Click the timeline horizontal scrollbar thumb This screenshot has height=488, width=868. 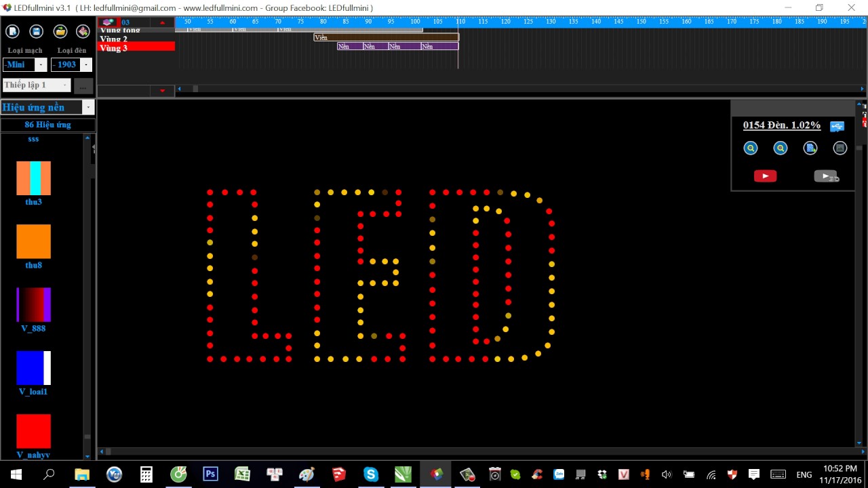click(195, 89)
